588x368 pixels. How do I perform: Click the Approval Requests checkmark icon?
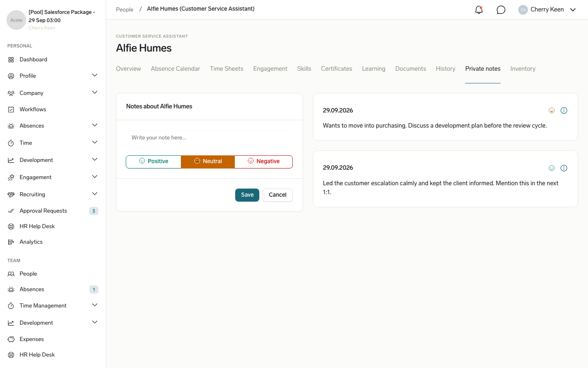coord(11,211)
